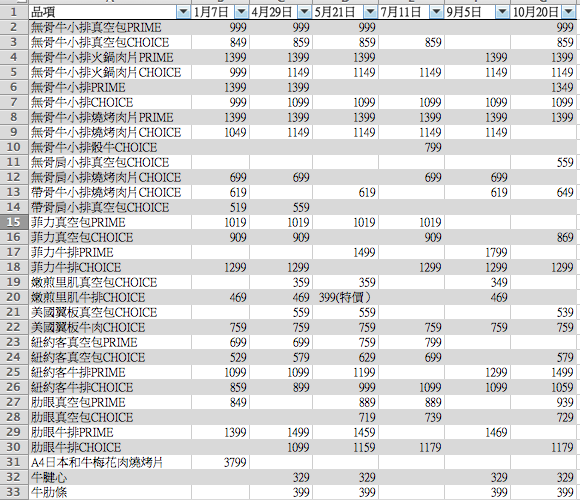The width and height of the screenshot is (580, 500).
Task: Select cell 菲力牛排PRIME
Action: click(110, 252)
